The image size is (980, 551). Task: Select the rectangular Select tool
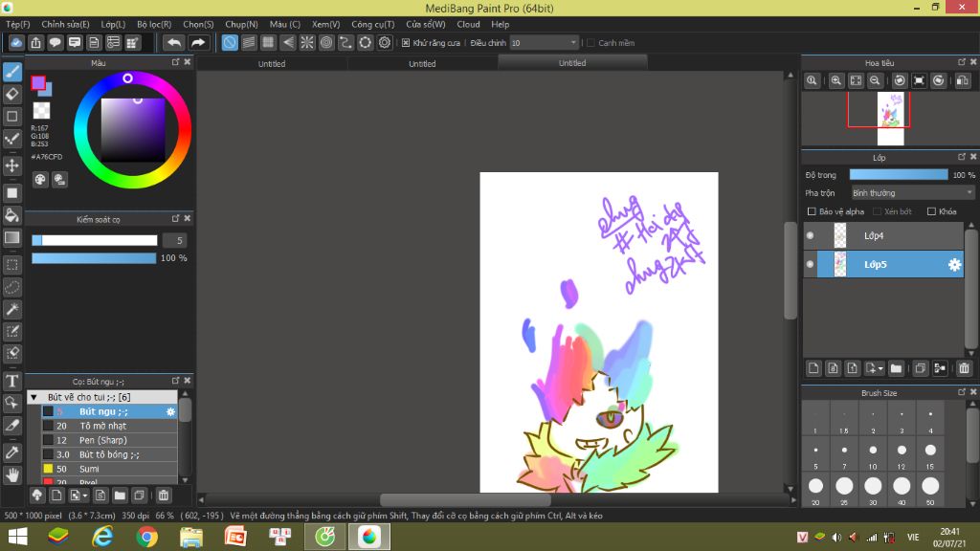(x=11, y=265)
